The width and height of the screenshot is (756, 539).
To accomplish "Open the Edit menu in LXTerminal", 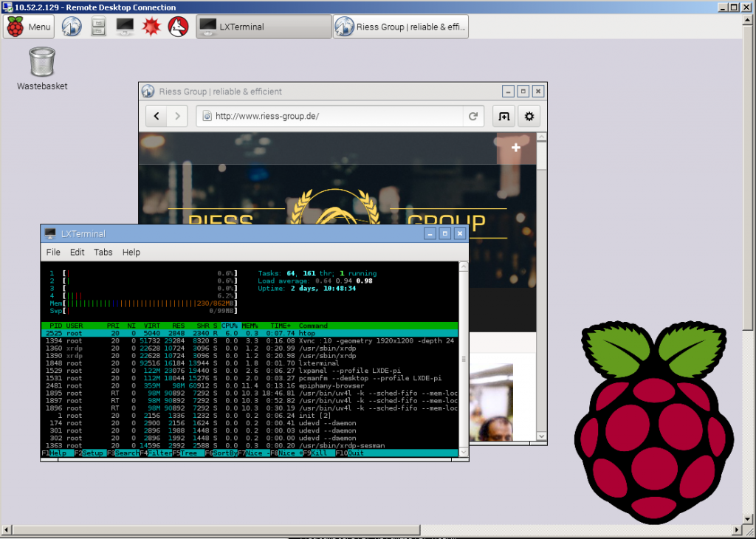I will 77,252.
